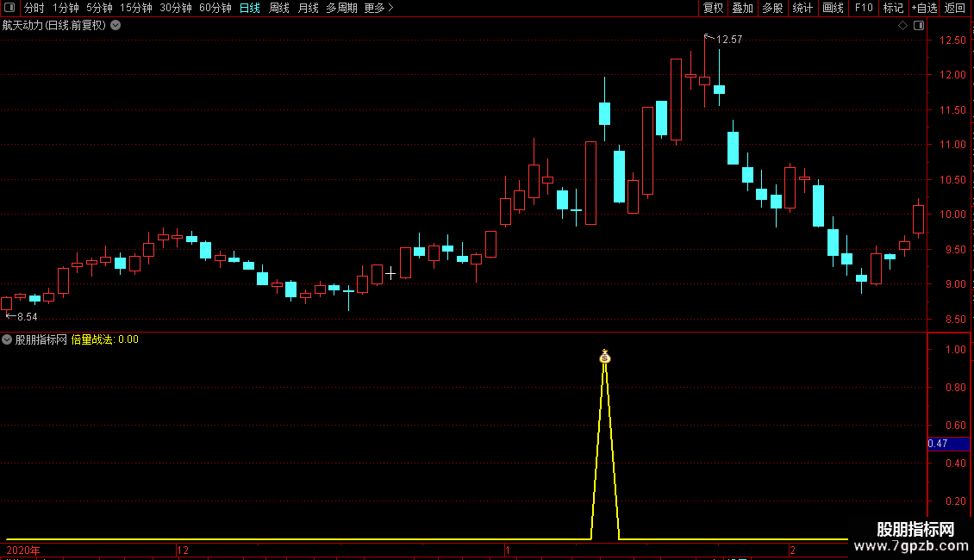Open the 统计 statistics tool
The width and height of the screenshot is (974, 560).
(802, 8)
